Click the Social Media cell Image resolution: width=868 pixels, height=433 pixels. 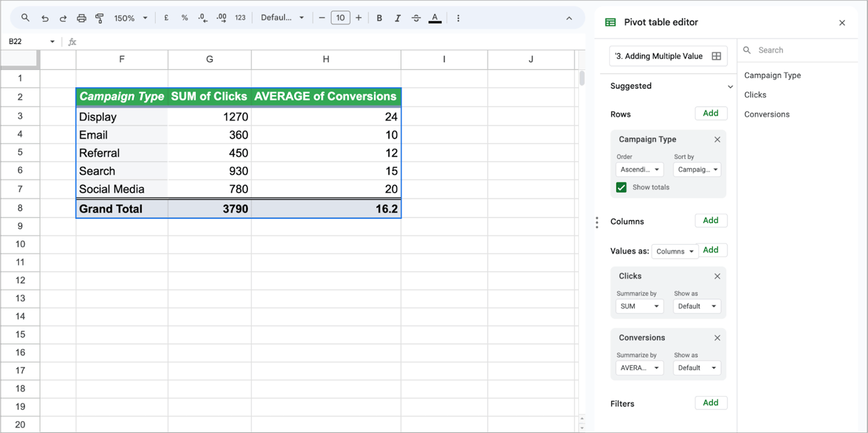point(122,189)
